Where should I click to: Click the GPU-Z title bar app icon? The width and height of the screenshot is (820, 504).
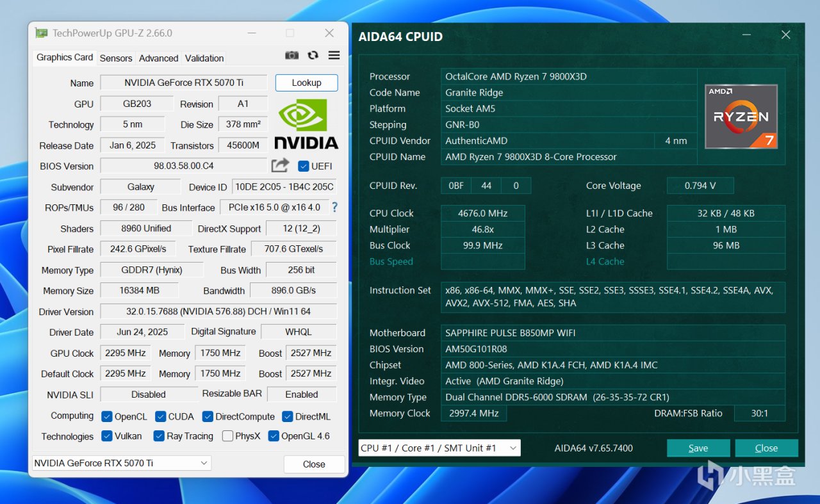click(41, 33)
